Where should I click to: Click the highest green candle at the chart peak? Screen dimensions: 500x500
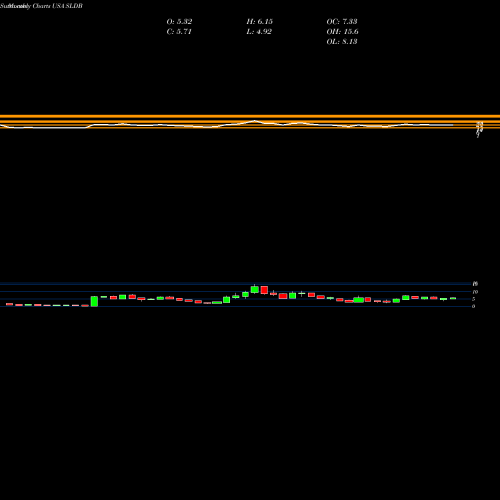(x=255, y=289)
